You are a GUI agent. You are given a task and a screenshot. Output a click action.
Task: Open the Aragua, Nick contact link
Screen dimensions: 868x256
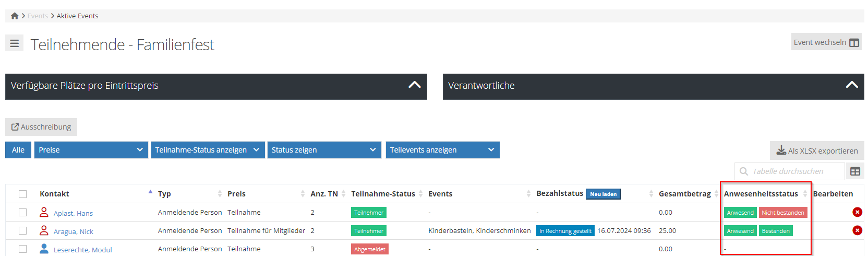tap(73, 231)
